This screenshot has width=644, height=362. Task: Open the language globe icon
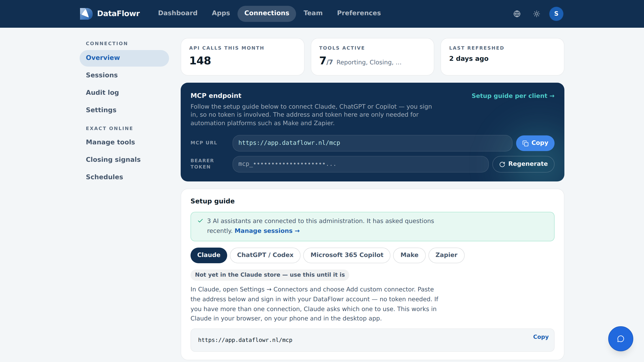pos(517,14)
